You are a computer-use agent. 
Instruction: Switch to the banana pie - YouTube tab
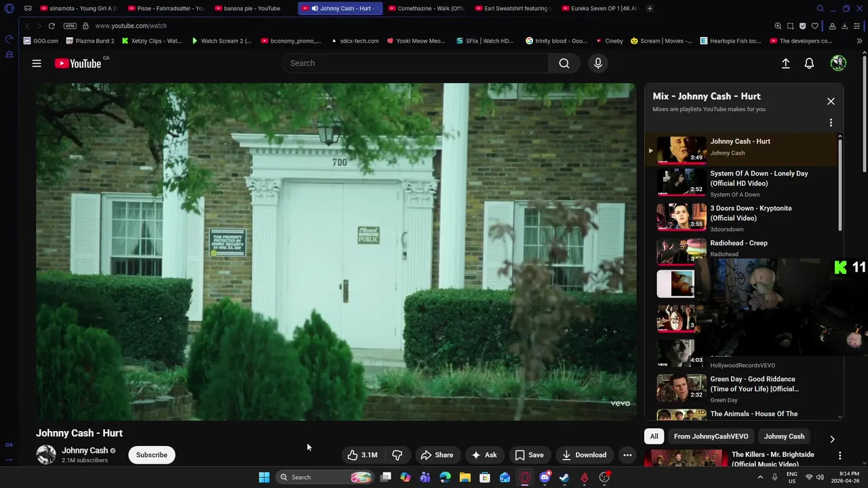pos(252,8)
